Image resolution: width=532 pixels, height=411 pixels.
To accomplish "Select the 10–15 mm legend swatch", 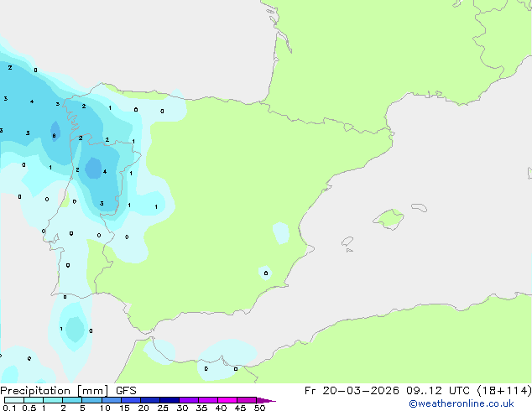I will [111, 400].
